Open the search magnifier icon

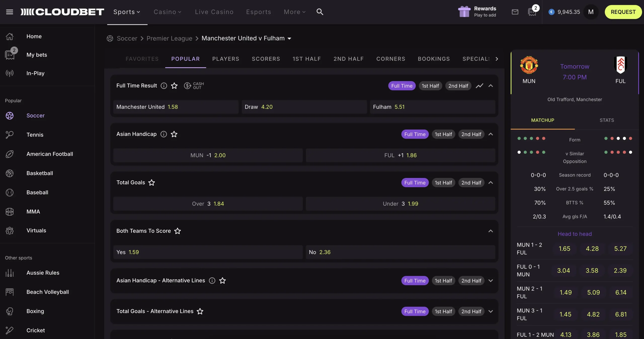(x=320, y=12)
